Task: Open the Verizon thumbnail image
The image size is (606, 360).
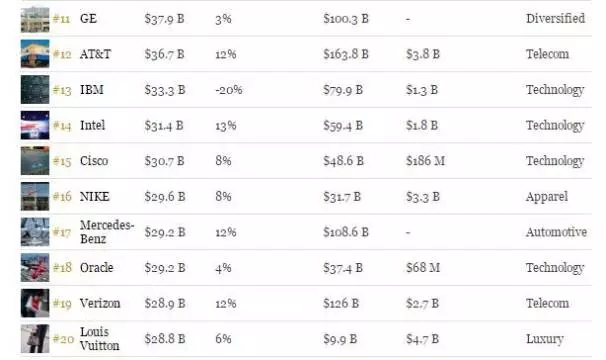Action: tap(35, 303)
